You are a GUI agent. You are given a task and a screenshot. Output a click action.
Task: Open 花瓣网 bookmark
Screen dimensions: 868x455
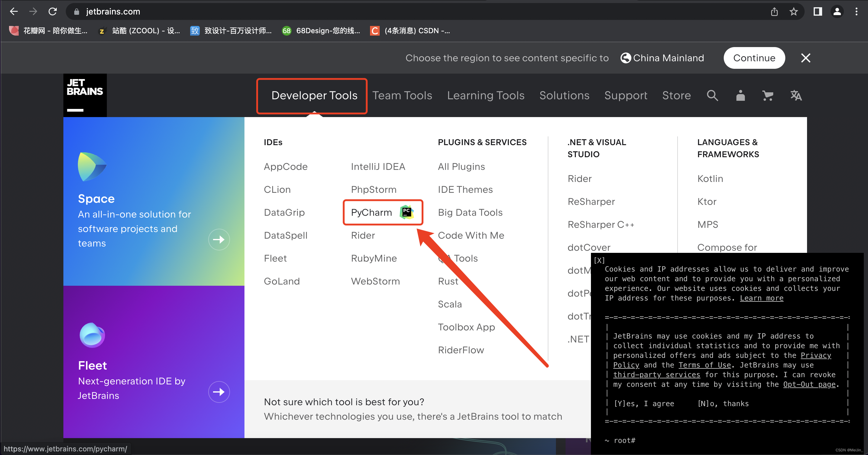(x=49, y=31)
